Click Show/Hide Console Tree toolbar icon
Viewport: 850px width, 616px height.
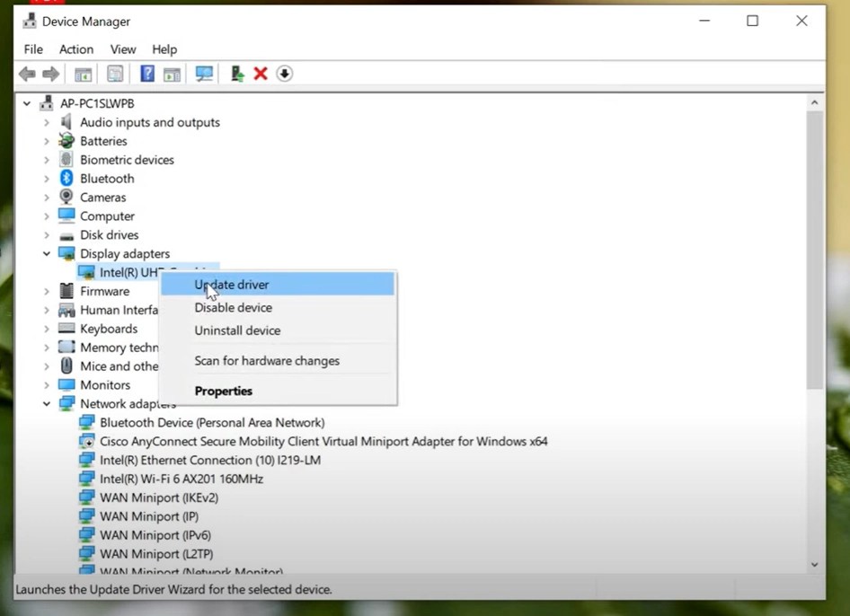[83, 74]
